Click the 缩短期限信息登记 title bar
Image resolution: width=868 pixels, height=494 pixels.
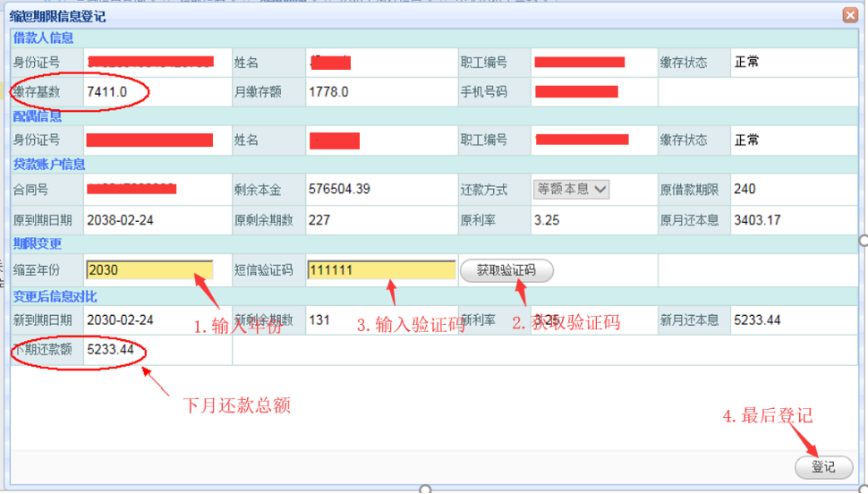click(x=358, y=15)
